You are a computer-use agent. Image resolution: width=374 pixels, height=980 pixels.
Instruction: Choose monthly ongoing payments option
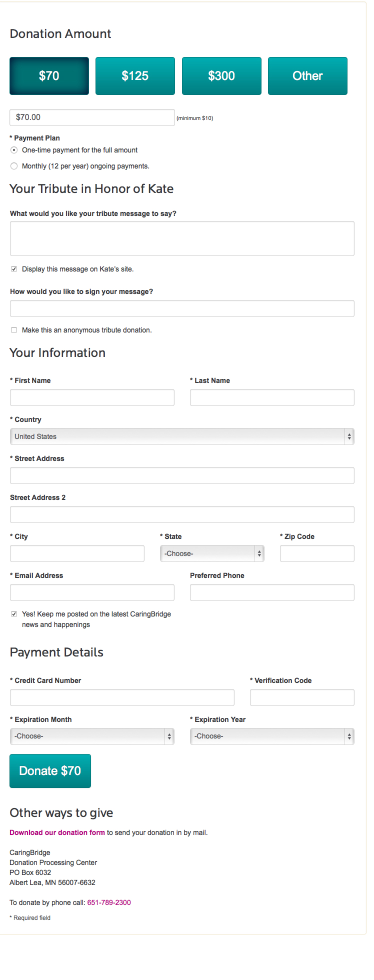tap(14, 166)
